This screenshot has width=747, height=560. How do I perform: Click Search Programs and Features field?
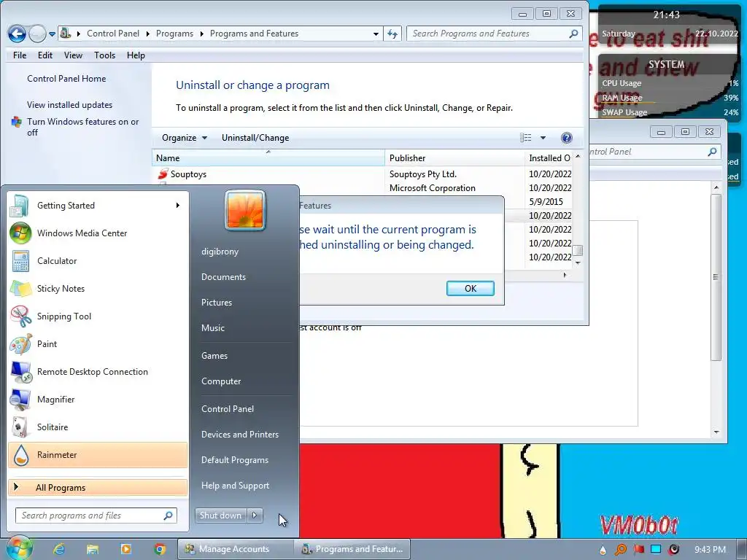coord(495,34)
